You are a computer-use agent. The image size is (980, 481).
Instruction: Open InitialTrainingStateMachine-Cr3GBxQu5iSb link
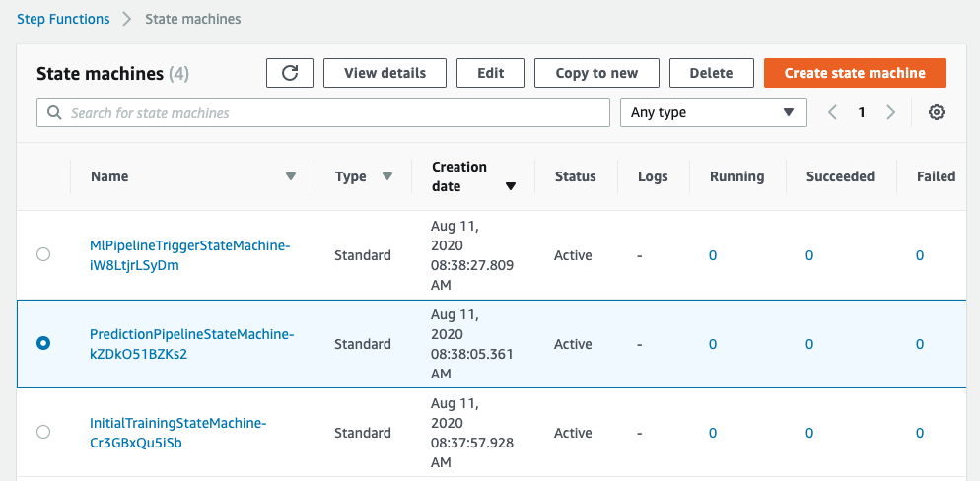[178, 433]
